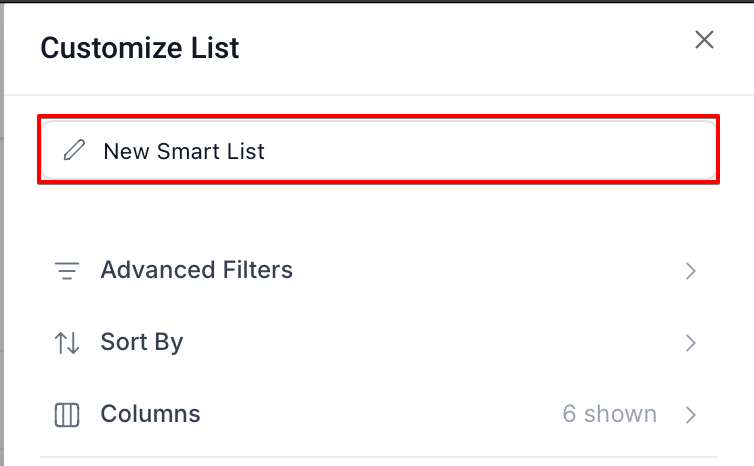Close the Customize List panel
754x466 pixels.
pos(704,40)
